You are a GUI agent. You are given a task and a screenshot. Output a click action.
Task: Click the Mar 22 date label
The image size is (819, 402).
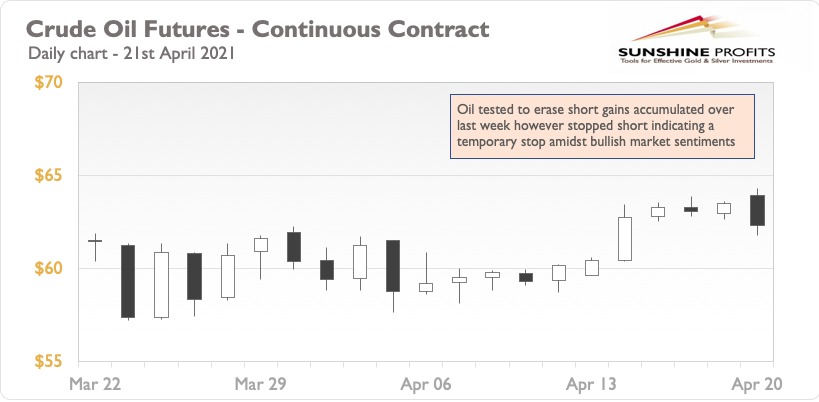tap(95, 385)
